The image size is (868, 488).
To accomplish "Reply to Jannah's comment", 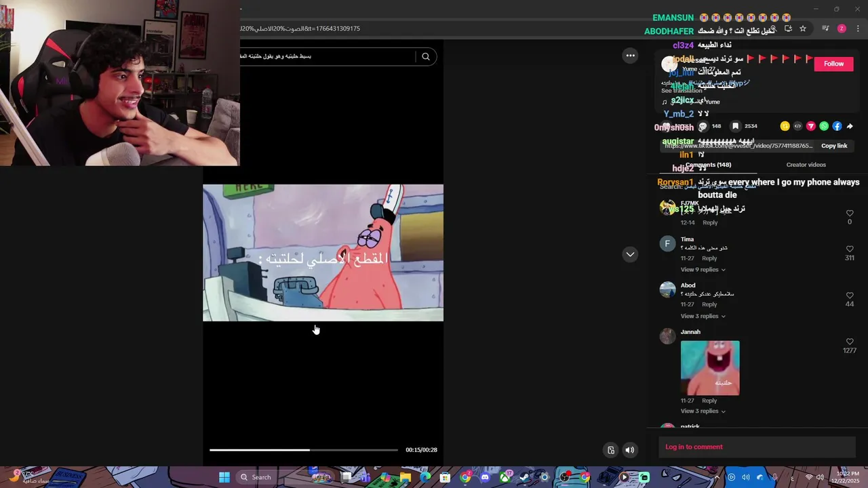I will [x=709, y=401].
